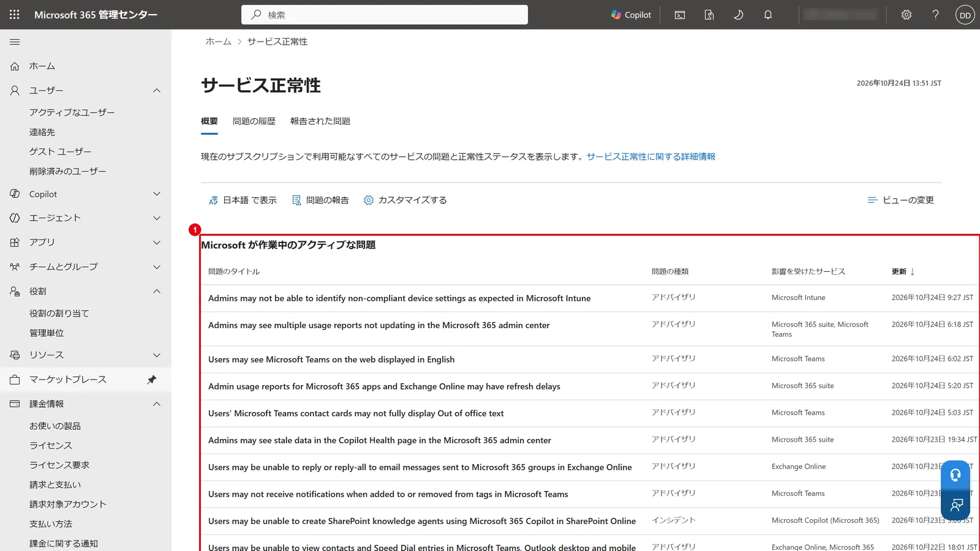Screen dimensions: 980x551
Task: Switch to the 報告された問題 tab
Action: pyautogui.click(x=320, y=121)
